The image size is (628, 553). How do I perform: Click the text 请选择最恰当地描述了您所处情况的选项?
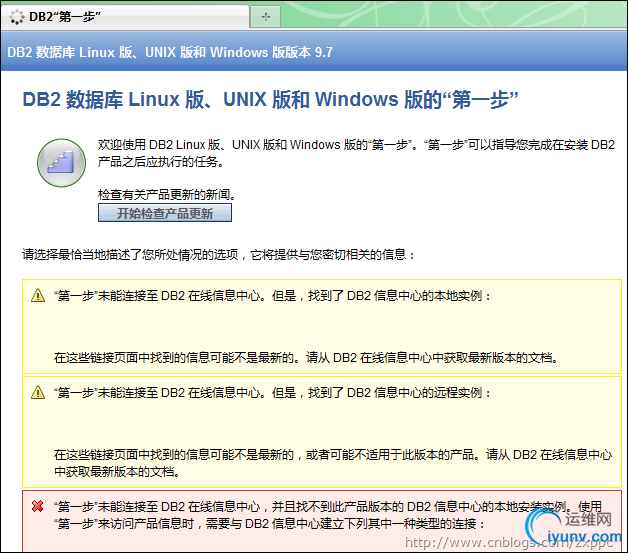[131, 254]
